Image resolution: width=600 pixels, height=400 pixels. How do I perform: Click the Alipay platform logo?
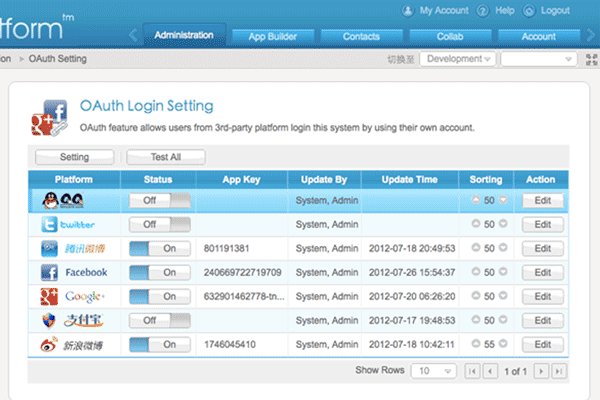click(x=72, y=320)
